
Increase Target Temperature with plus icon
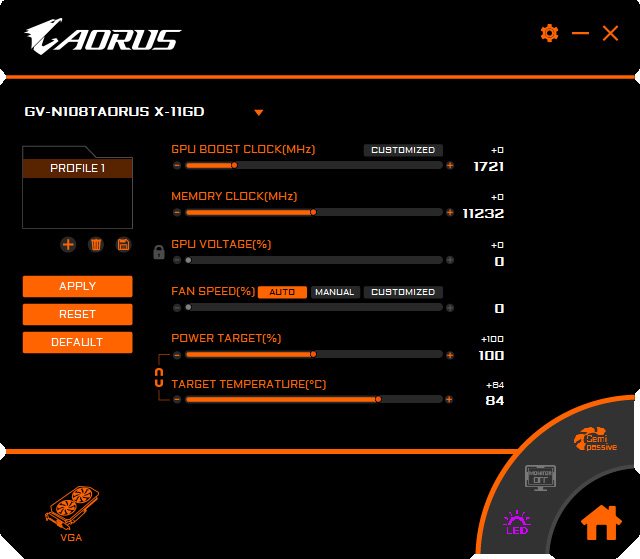click(x=449, y=399)
